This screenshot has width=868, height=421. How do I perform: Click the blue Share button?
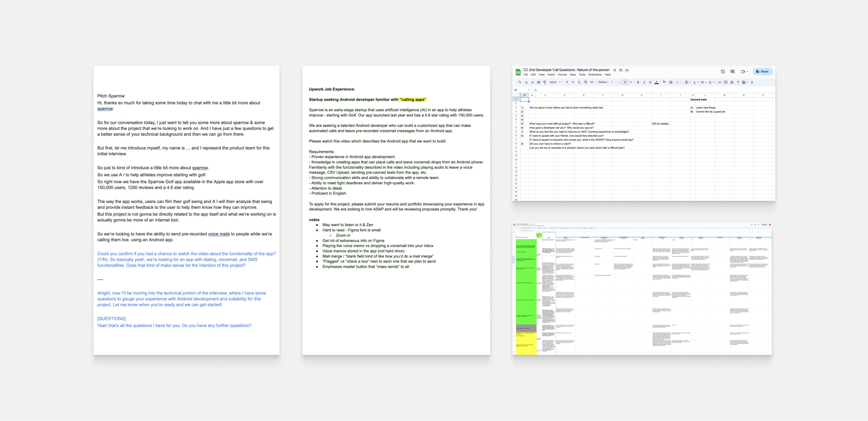[x=763, y=72]
